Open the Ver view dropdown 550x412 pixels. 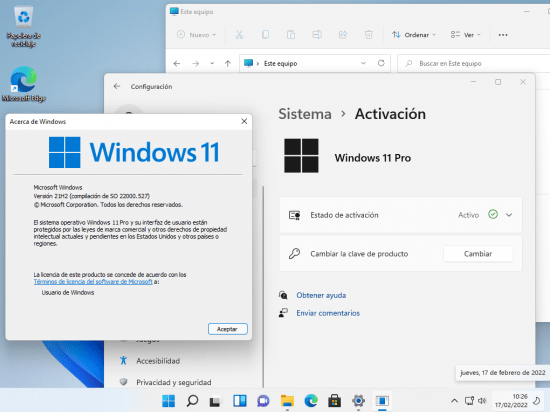(465, 35)
